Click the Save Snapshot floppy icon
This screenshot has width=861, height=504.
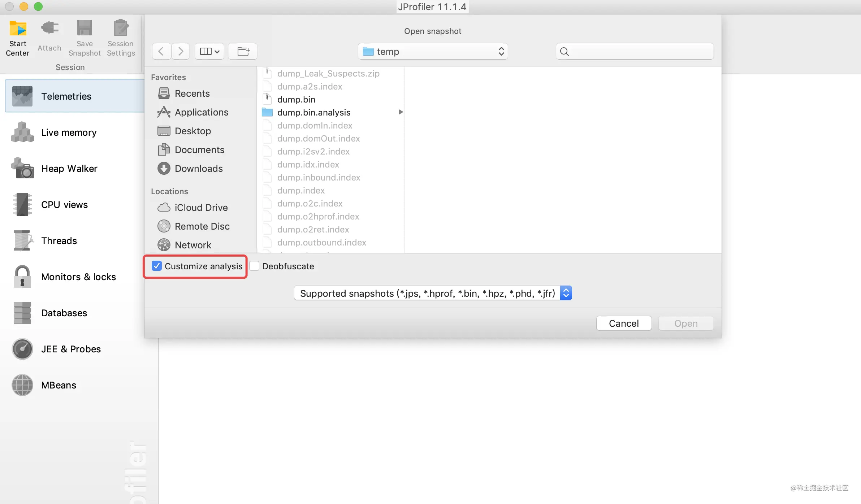tap(85, 28)
